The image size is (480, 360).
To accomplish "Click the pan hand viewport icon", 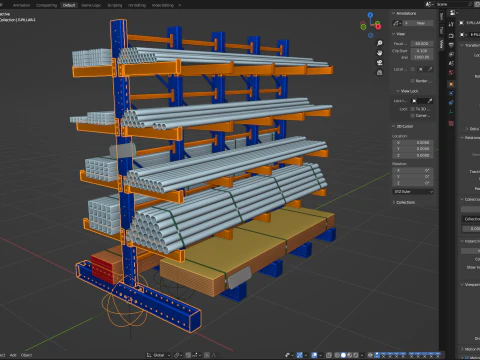I will [379, 53].
